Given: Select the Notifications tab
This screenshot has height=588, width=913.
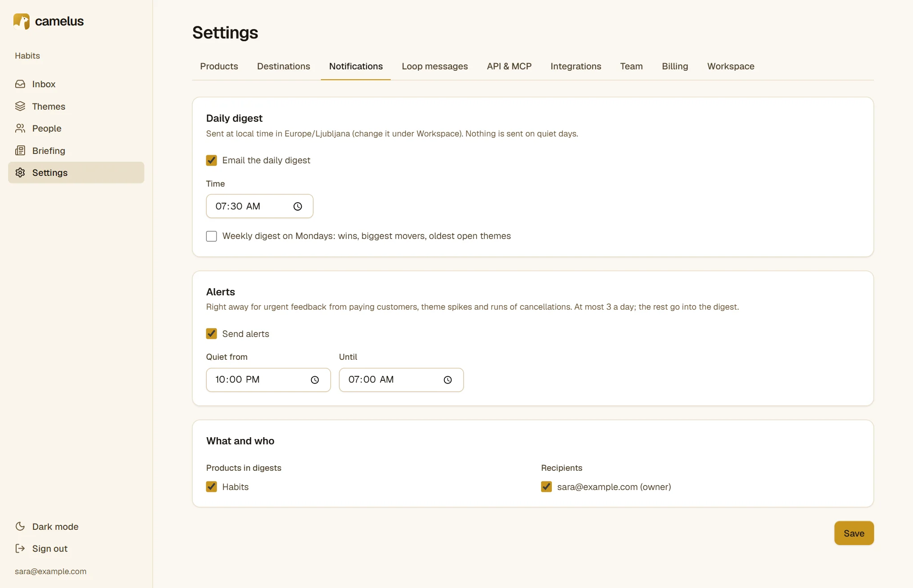Looking at the screenshot, I should 356,66.
